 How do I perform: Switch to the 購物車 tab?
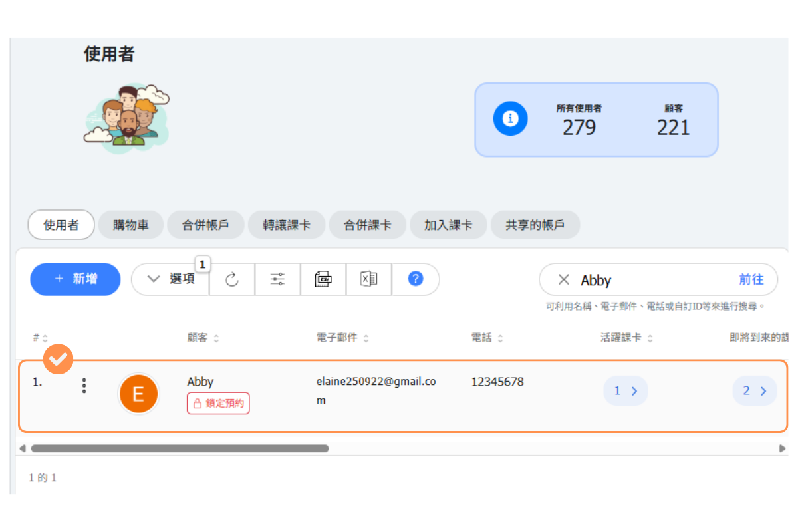(x=130, y=225)
